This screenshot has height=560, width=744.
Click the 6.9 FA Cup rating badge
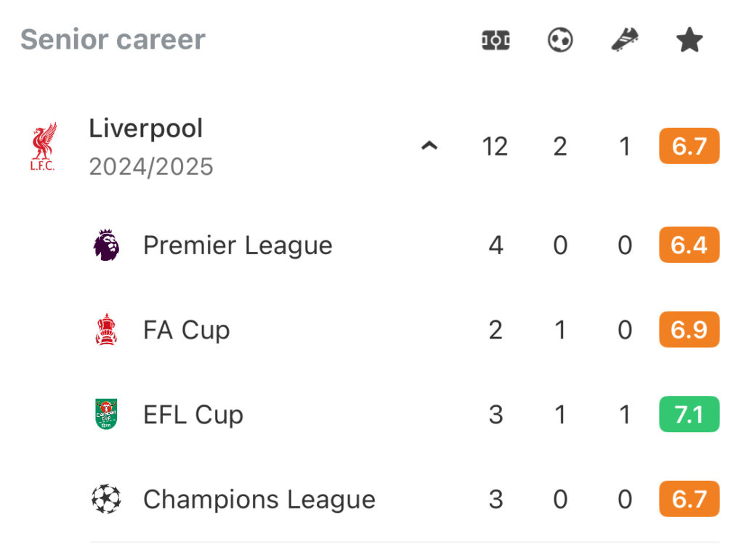pyautogui.click(x=689, y=330)
